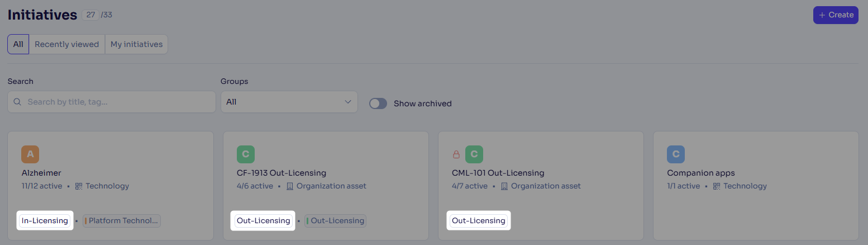868x245 pixels.
Task: Switch to the My initiatives tab
Action: [x=136, y=44]
